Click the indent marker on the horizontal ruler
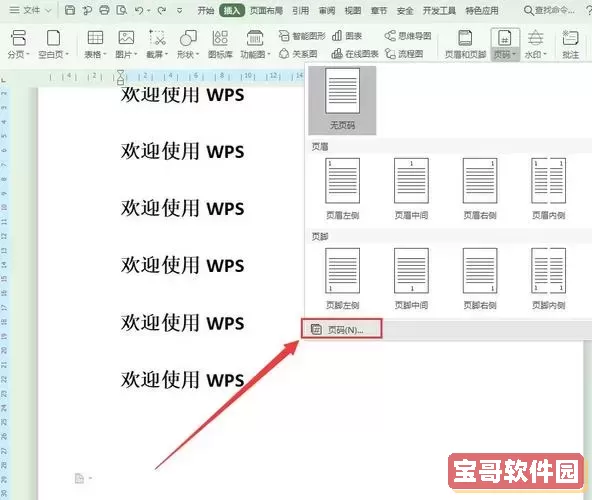Image resolution: width=592 pixels, height=500 pixels. click(120, 77)
